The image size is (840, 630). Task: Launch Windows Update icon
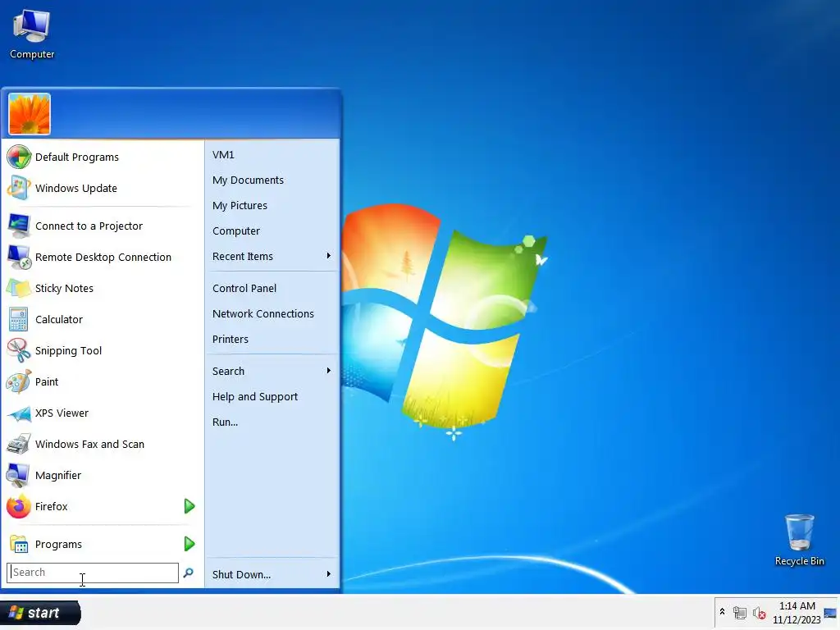pyautogui.click(x=19, y=188)
